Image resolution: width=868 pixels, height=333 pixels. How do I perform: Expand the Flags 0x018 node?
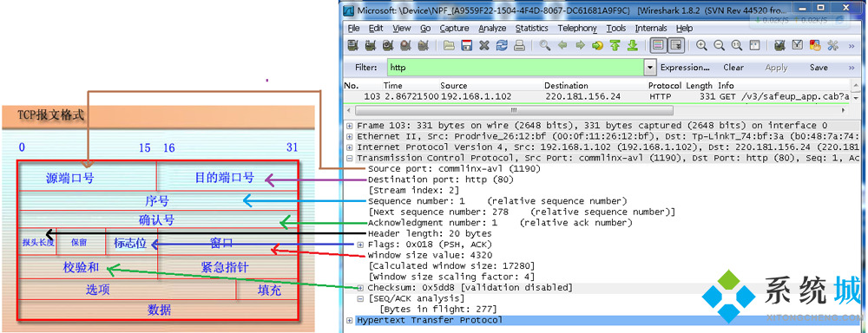[360, 245]
